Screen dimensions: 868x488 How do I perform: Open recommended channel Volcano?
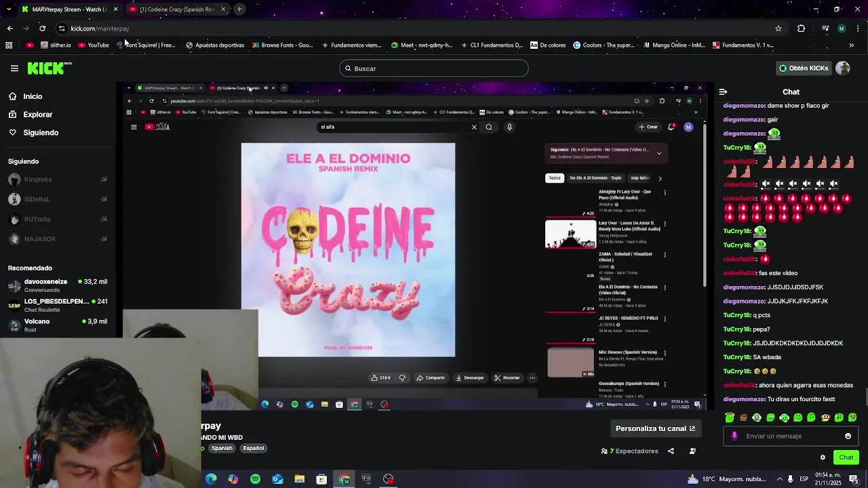pos(58,325)
